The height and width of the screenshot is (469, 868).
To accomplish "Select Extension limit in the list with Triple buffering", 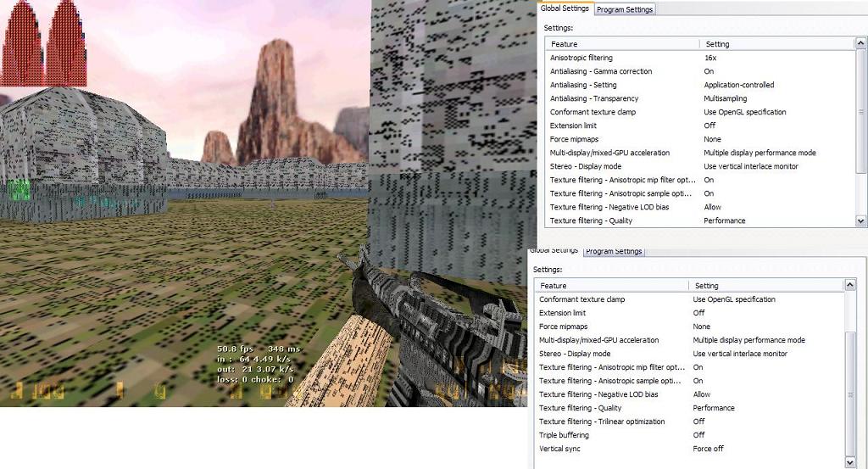I will (690, 313).
